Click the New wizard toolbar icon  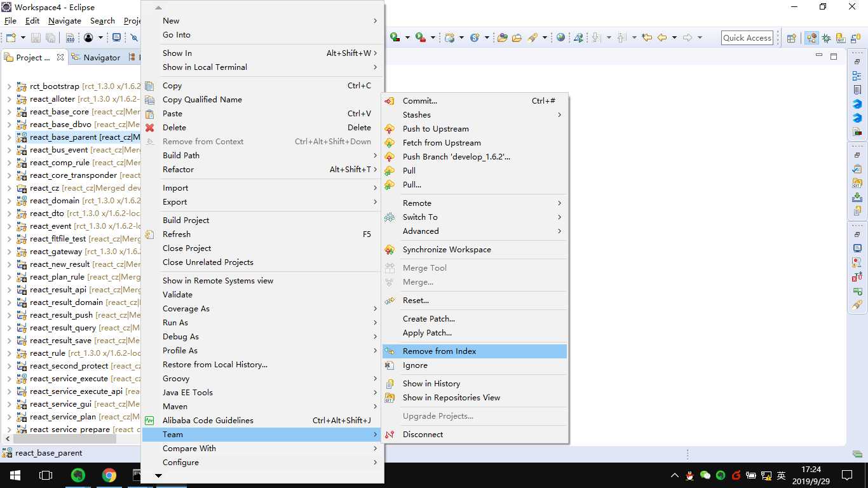tap(11, 37)
